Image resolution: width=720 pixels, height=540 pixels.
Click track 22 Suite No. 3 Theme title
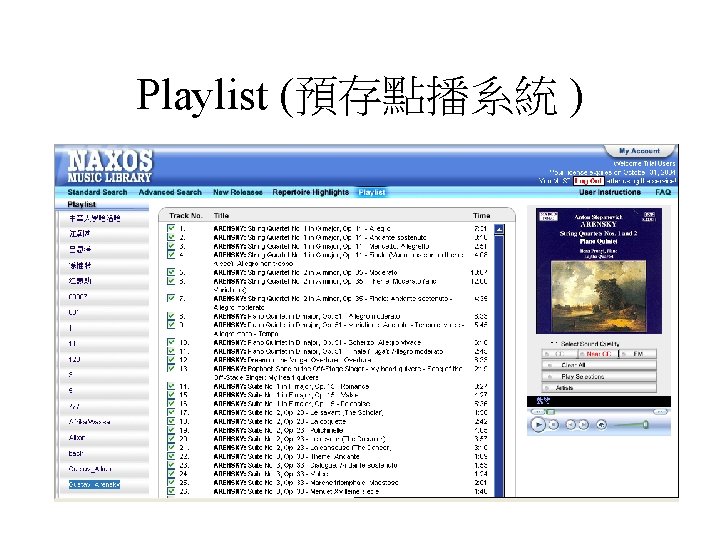pyautogui.click(x=287, y=456)
